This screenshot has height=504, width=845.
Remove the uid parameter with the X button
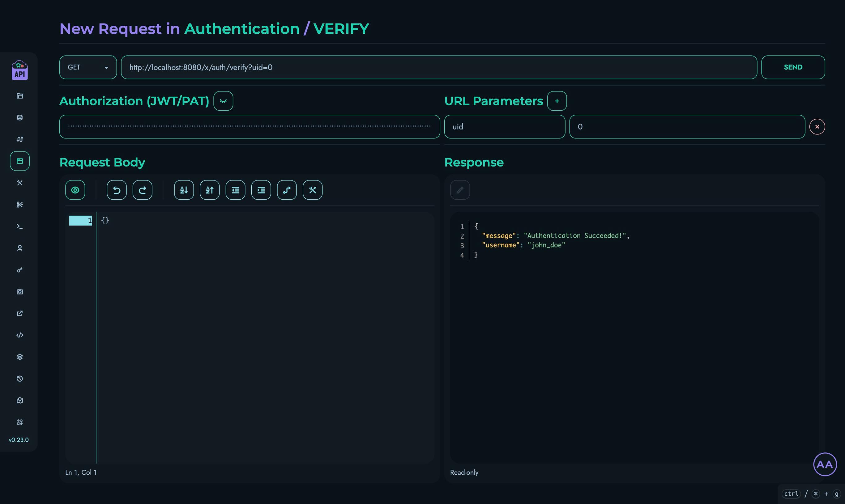[817, 127]
